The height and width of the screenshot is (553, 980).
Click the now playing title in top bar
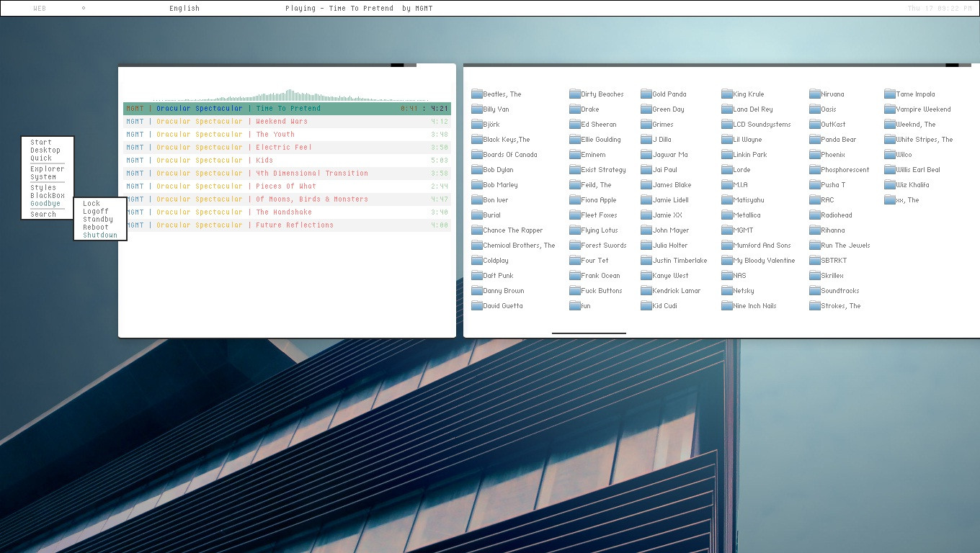[359, 9]
